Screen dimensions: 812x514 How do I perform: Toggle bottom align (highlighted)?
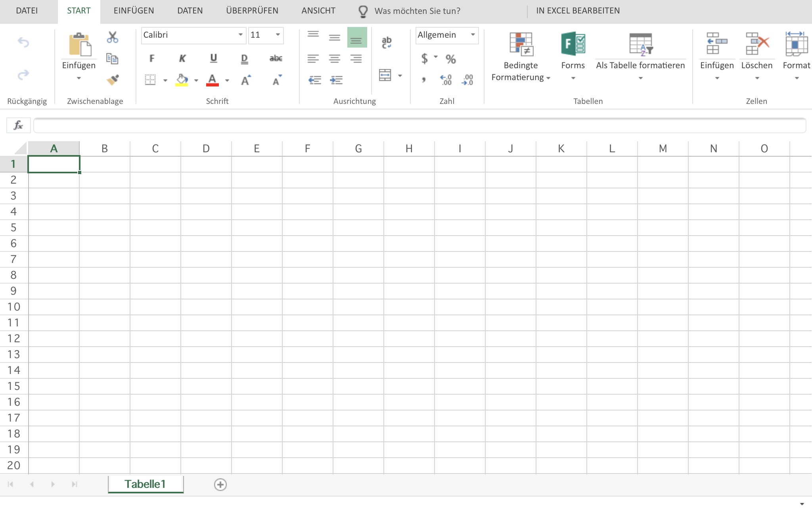[x=357, y=37]
